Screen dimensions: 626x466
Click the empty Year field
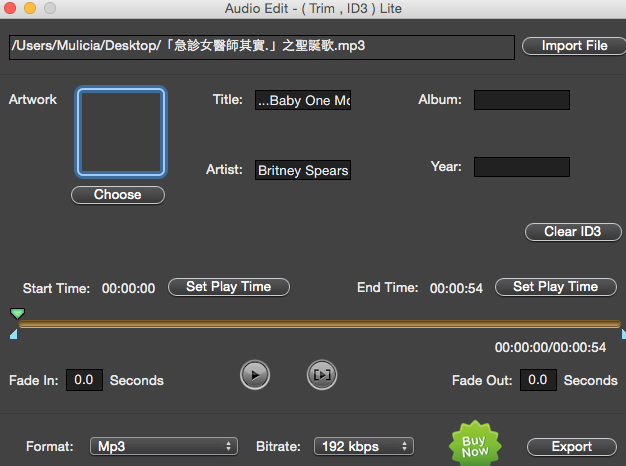click(522, 167)
